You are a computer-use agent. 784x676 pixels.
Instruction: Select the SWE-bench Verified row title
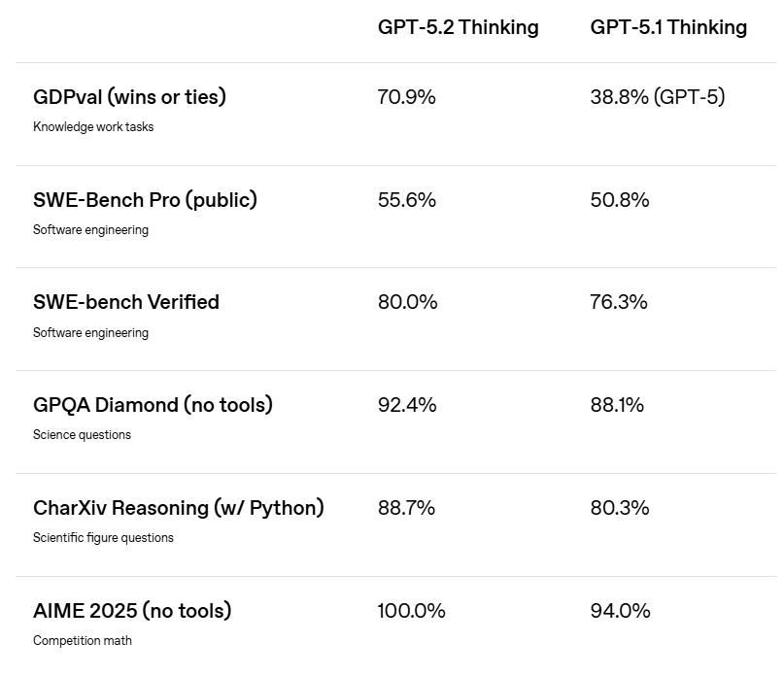126,302
